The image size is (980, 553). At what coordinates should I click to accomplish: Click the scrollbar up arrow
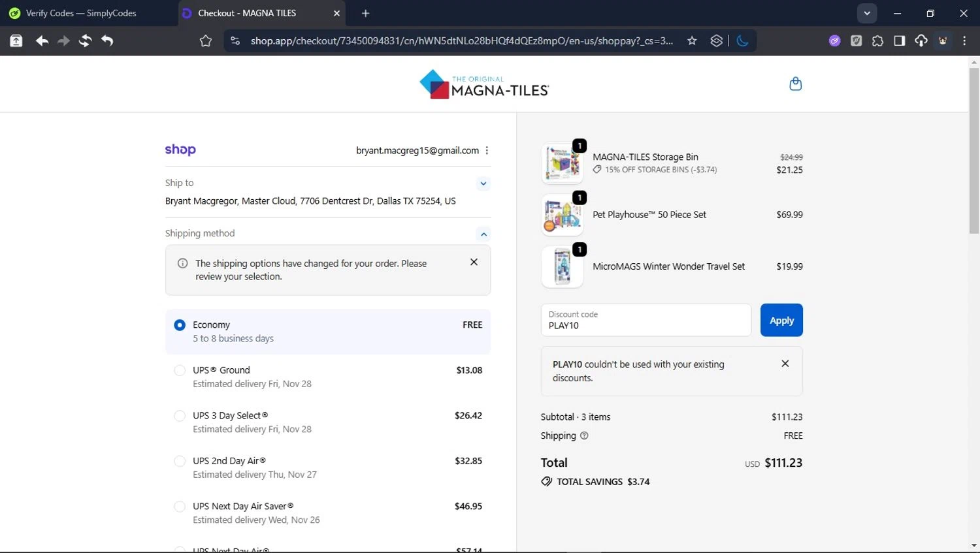(974, 63)
